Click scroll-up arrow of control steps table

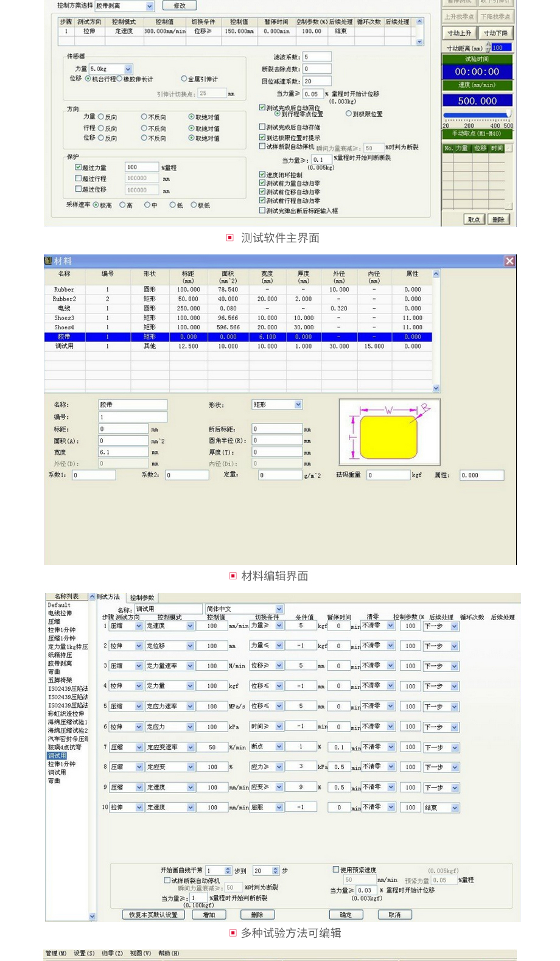click(x=419, y=21)
